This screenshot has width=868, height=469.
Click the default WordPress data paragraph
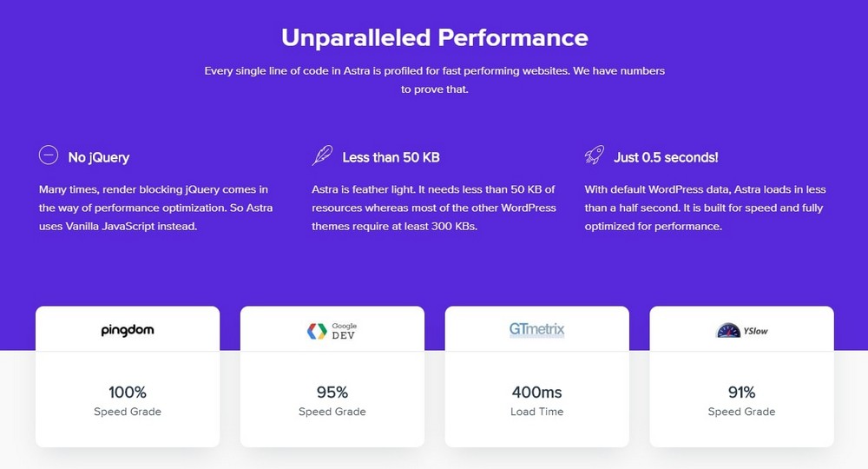click(x=705, y=208)
